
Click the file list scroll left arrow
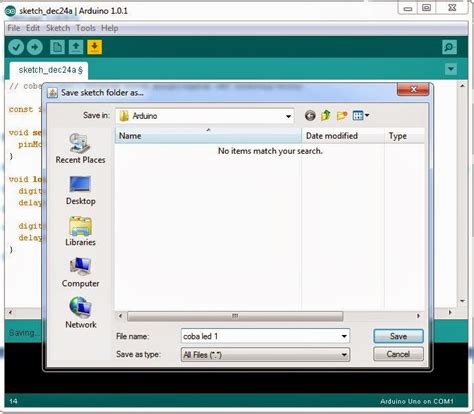[x=120, y=316]
